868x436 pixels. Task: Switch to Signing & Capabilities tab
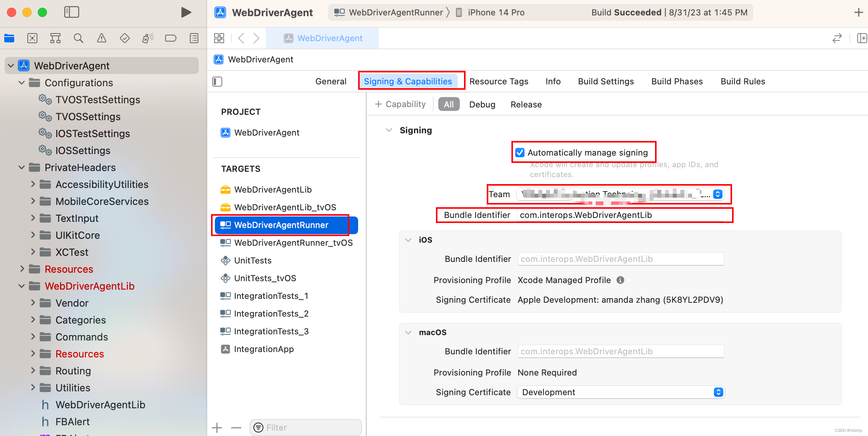point(408,81)
